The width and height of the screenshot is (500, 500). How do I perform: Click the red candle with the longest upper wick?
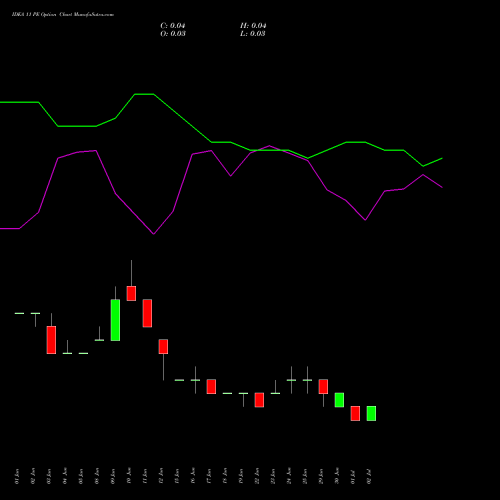click(131, 293)
